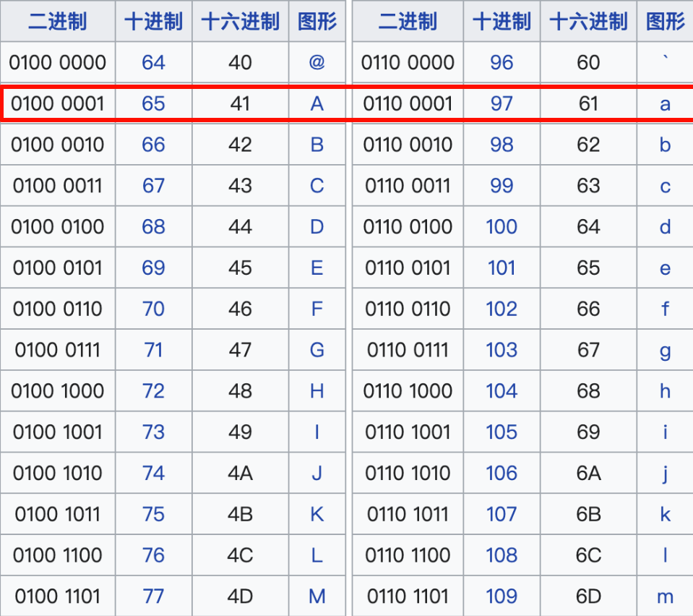Open the lowercase a character link
Image resolution: width=693 pixels, height=616 pixels.
pos(665,104)
